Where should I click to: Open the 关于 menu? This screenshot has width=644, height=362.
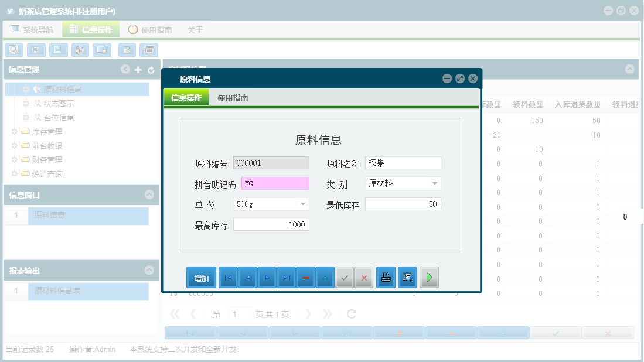point(195,29)
